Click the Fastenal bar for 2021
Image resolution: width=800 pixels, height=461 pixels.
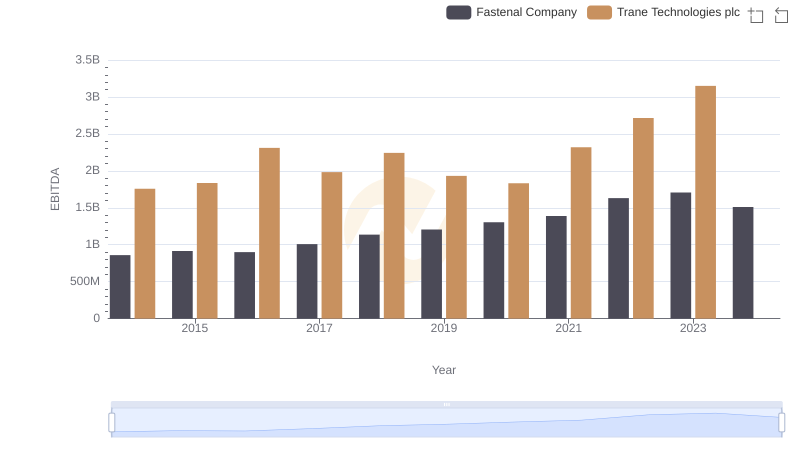[x=556, y=267]
